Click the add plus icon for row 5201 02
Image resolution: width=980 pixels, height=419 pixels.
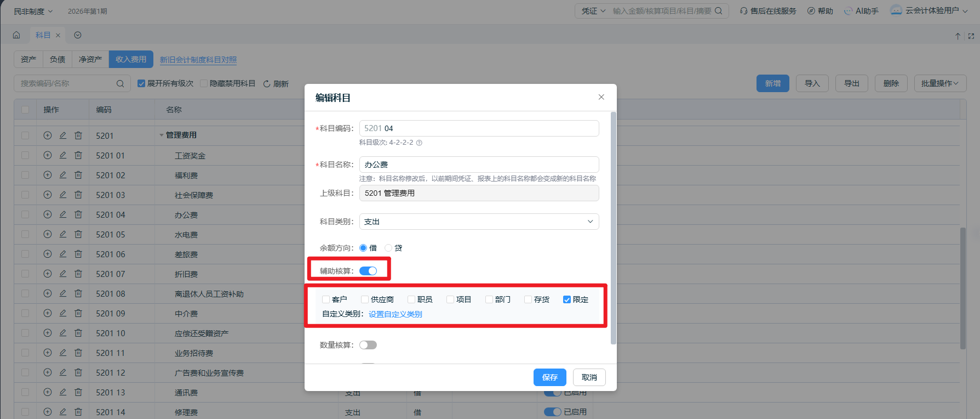[48, 175]
